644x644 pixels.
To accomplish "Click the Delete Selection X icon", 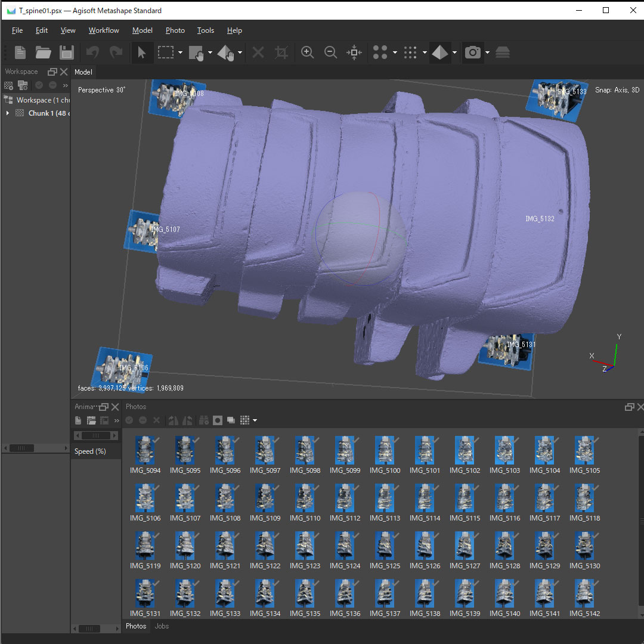I will click(258, 52).
